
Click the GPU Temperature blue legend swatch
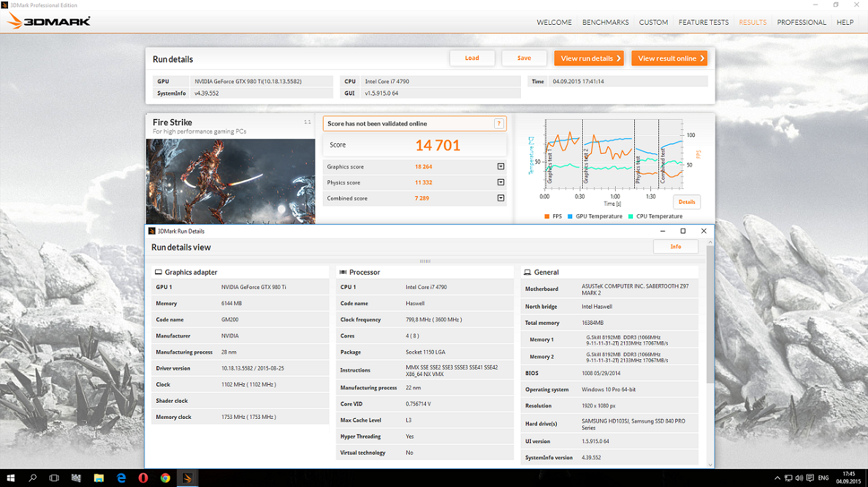(x=570, y=216)
